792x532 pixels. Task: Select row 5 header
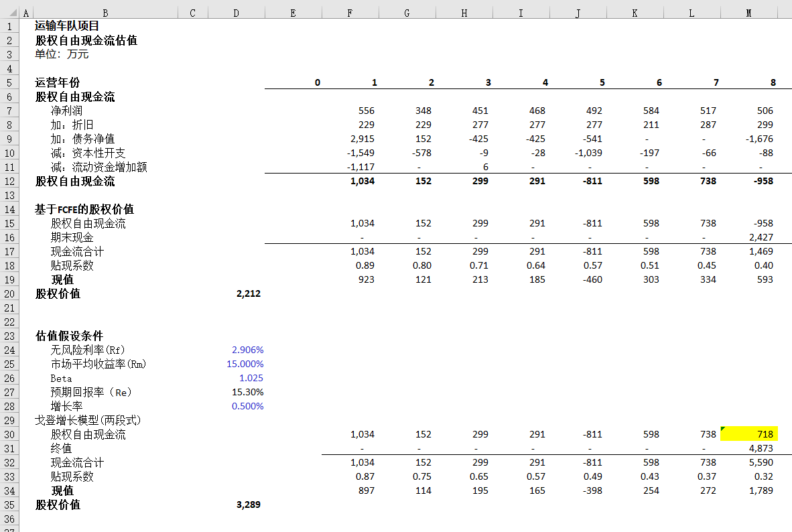click(9, 82)
